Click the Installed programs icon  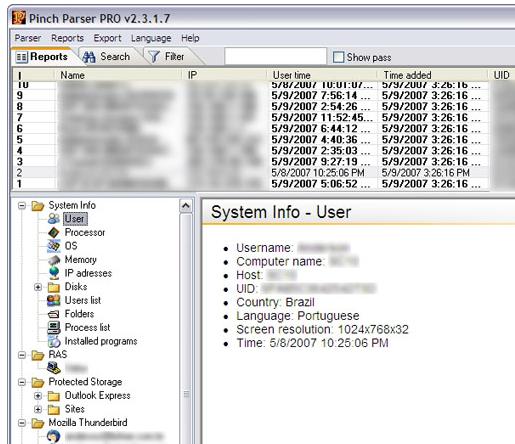54,341
